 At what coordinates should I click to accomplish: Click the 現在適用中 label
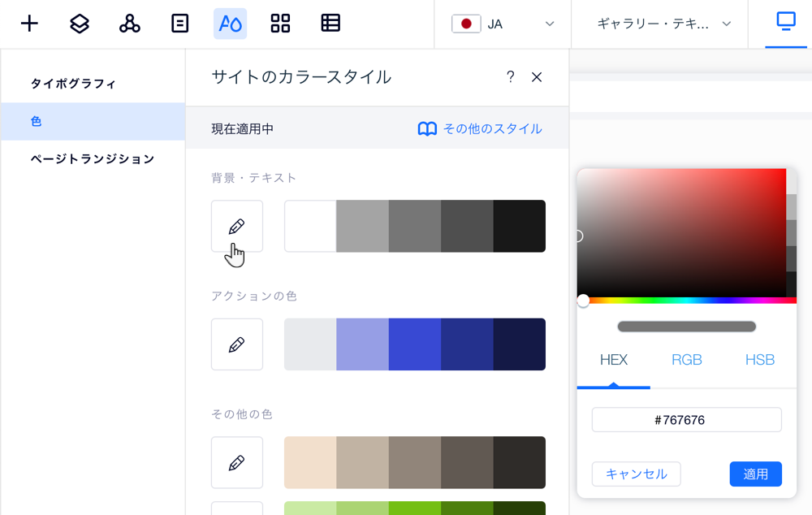point(242,129)
